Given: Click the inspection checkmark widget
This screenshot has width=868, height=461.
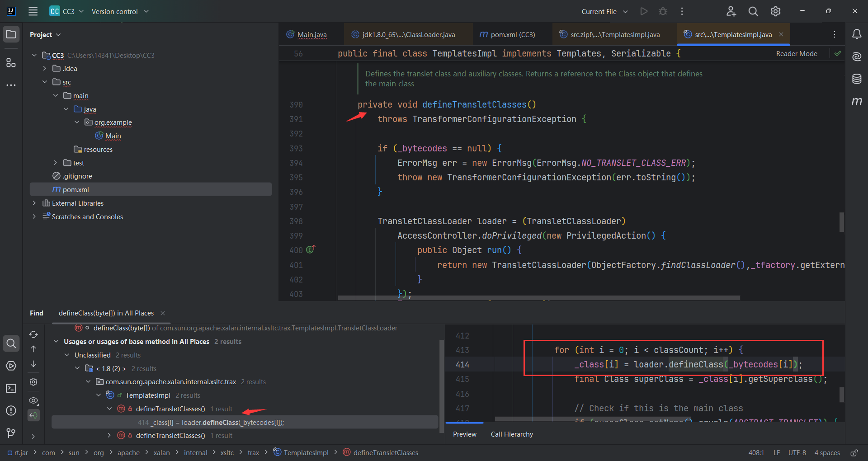Looking at the screenshot, I should 838,53.
